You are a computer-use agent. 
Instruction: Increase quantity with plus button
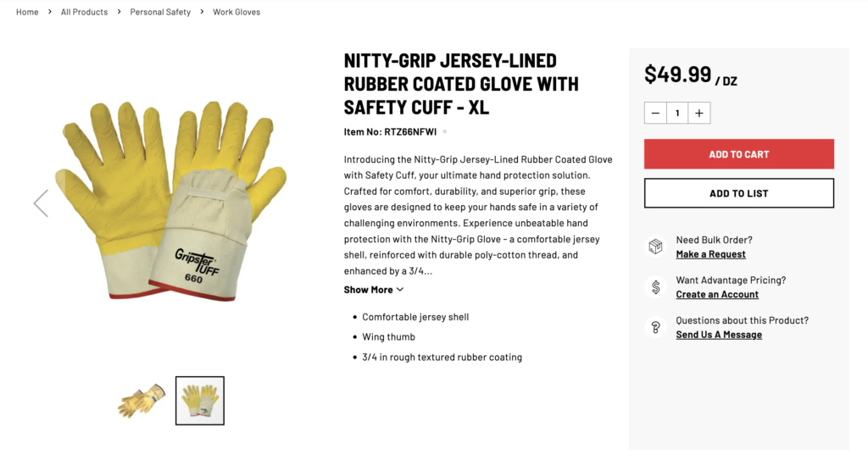pos(698,113)
